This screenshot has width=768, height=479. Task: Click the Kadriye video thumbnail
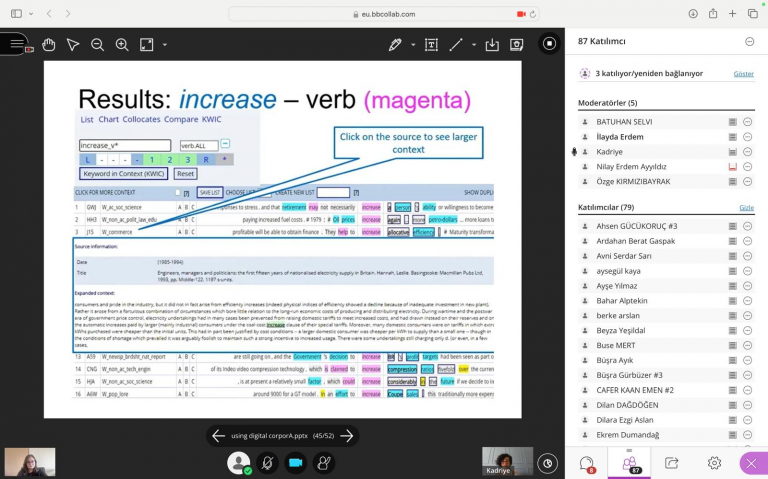507,461
